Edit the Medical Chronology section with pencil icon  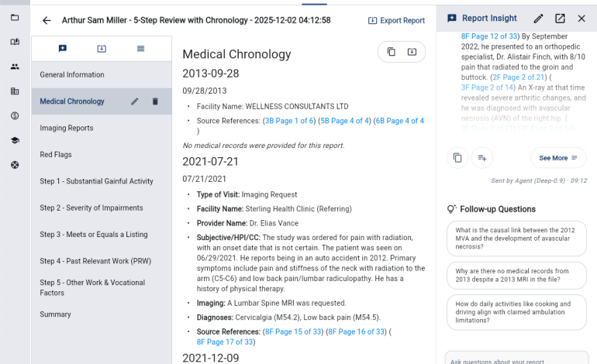[x=135, y=101]
